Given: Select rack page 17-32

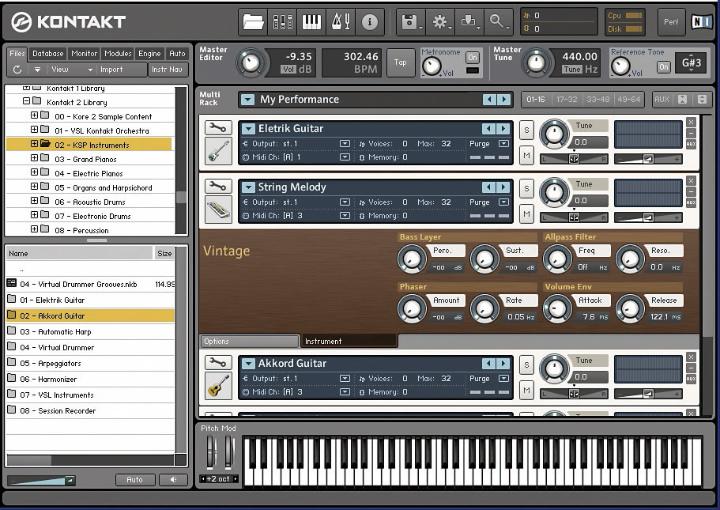Looking at the screenshot, I should [567, 99].
